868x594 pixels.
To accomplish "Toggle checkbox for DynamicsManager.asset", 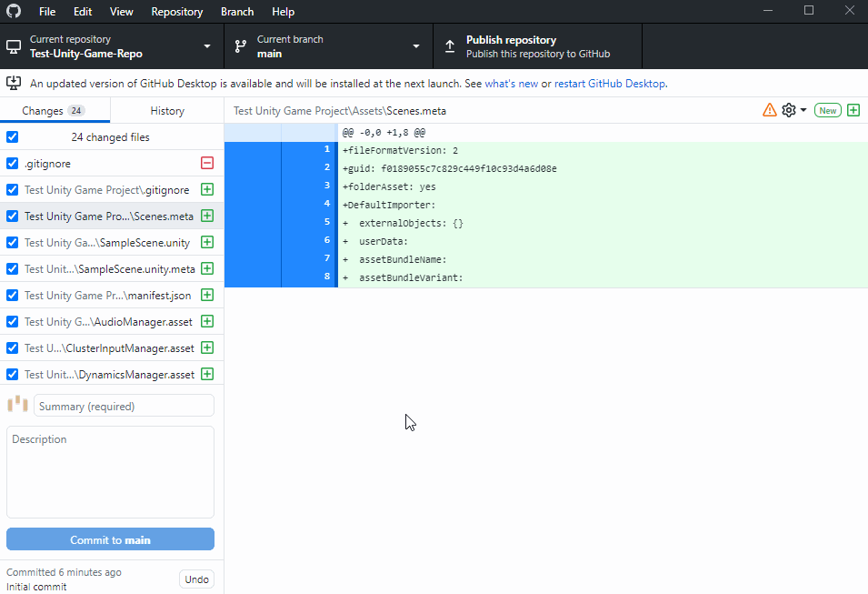I will (12, 375).
